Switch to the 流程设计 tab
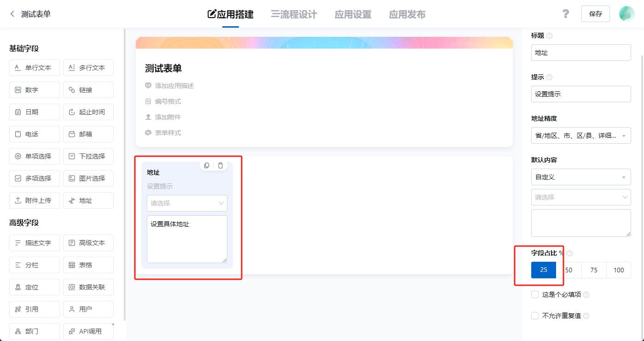This screenshot has width=644, height=341. pyautogui.click(x=294, y=14)
